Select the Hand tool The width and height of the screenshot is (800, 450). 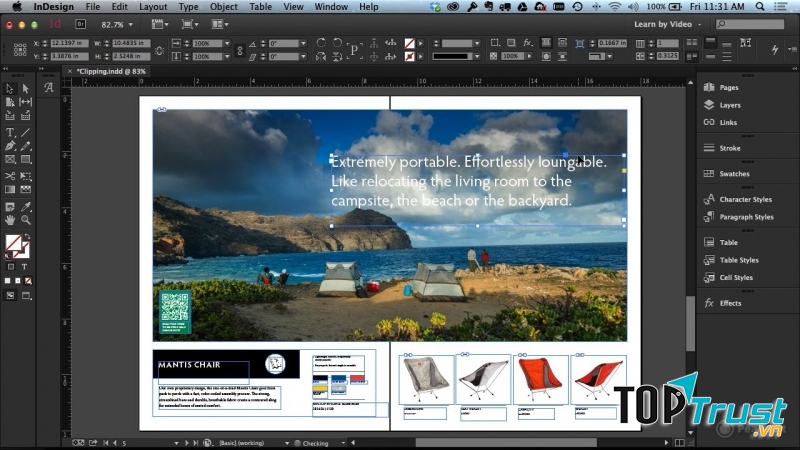coord(10,220)
